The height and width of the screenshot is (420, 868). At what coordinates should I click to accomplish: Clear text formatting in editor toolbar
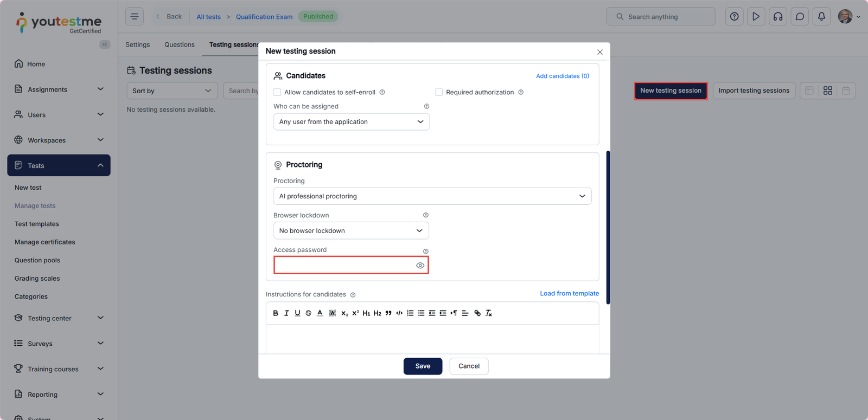(x=489, y=313)
